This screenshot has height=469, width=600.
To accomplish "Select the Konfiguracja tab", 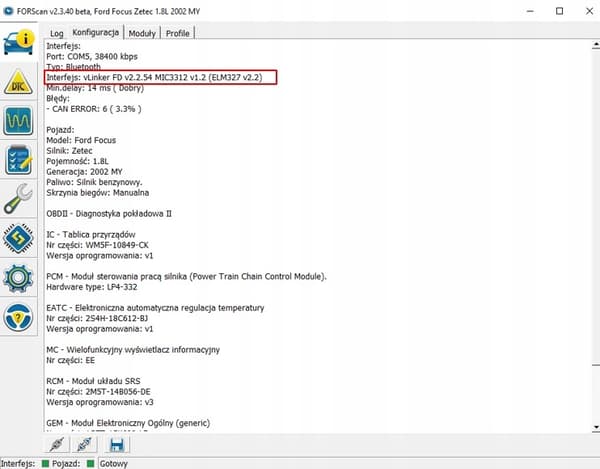I will pos(96,32).
